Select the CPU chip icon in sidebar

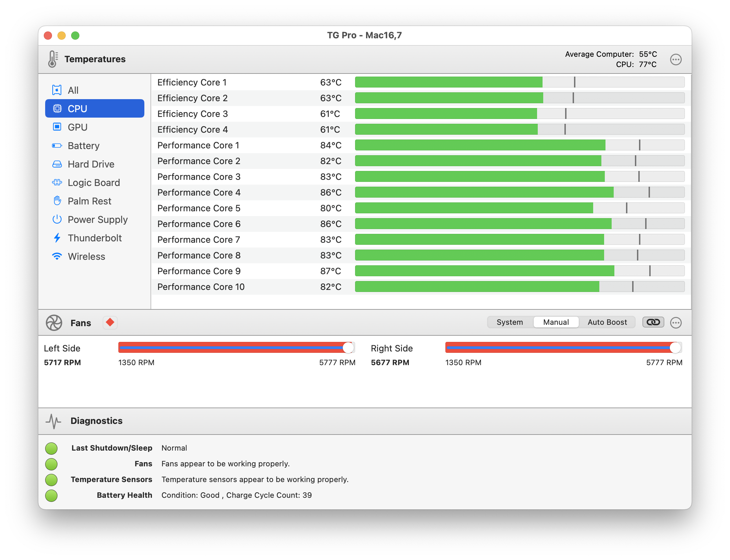(x=57, y=109)
